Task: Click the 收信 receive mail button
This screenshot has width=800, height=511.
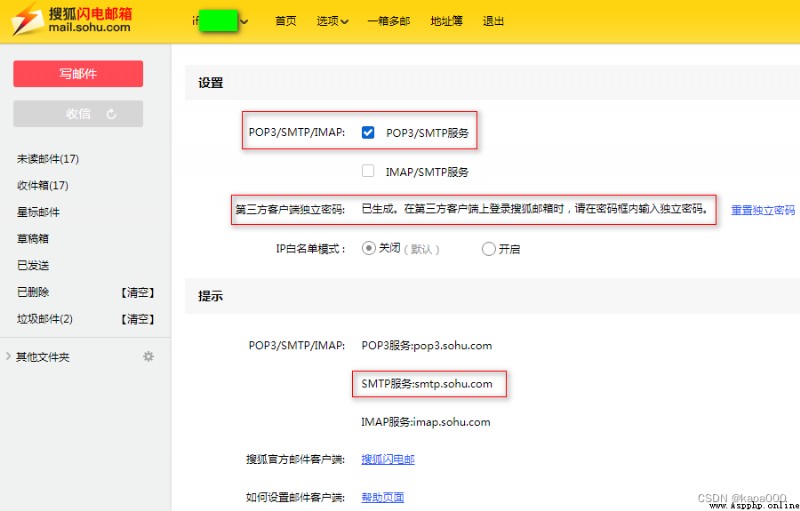Action: pyautogui.click(x=78, y=114)
